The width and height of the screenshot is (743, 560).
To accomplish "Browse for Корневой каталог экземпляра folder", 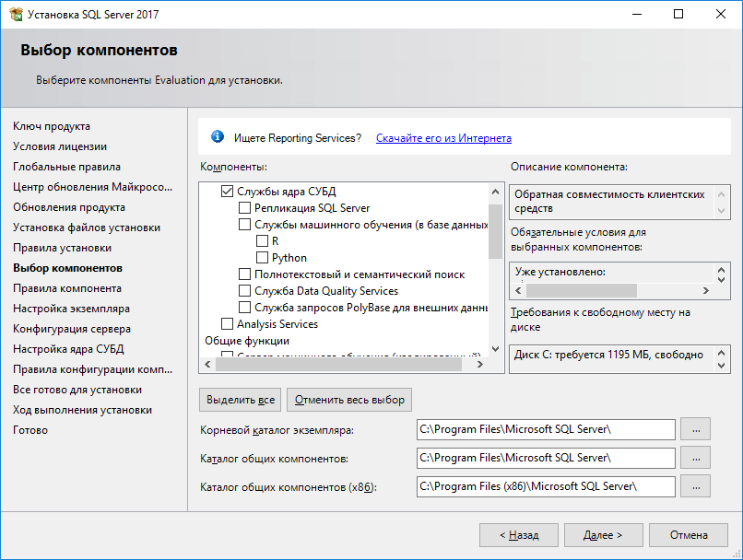I will click(695, 429).
